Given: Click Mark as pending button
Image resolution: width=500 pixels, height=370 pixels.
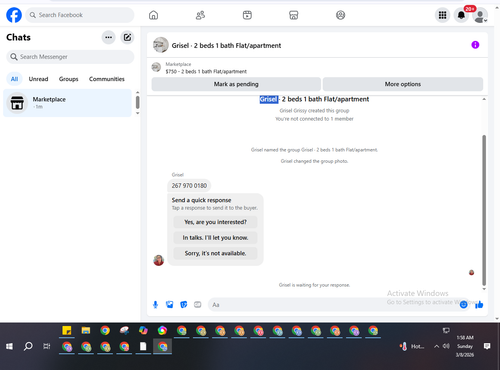Looking at the screenshot, I should click(236, 84).
